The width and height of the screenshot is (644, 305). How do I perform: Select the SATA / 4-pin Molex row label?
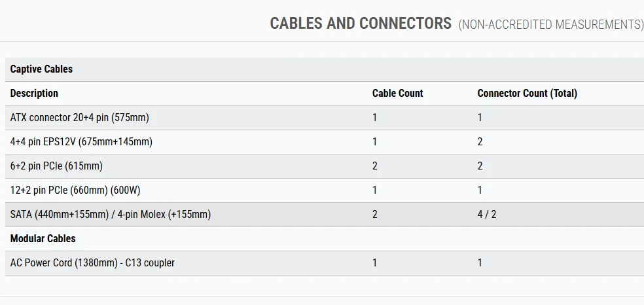click(111, 215)
